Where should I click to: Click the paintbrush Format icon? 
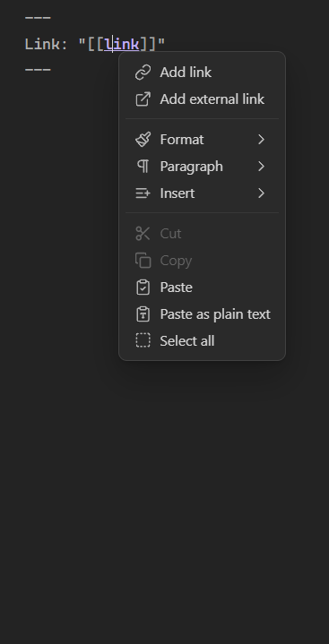(x=143, y=140)
